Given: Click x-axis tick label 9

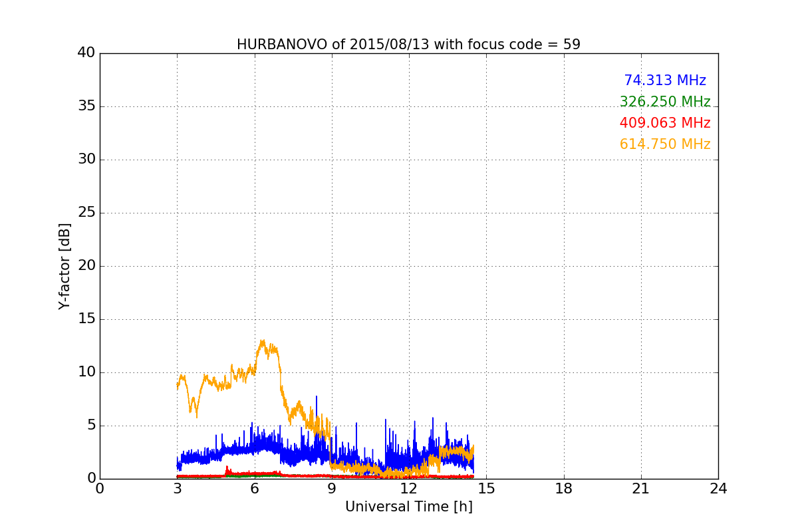Looking at the screenshot, I should (x=332, y=489).
